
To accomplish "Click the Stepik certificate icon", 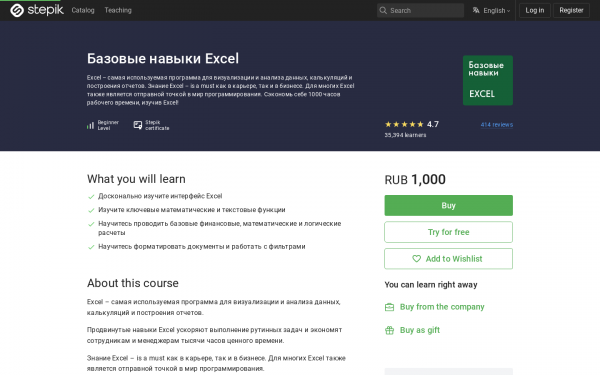I will click(138, 125).
